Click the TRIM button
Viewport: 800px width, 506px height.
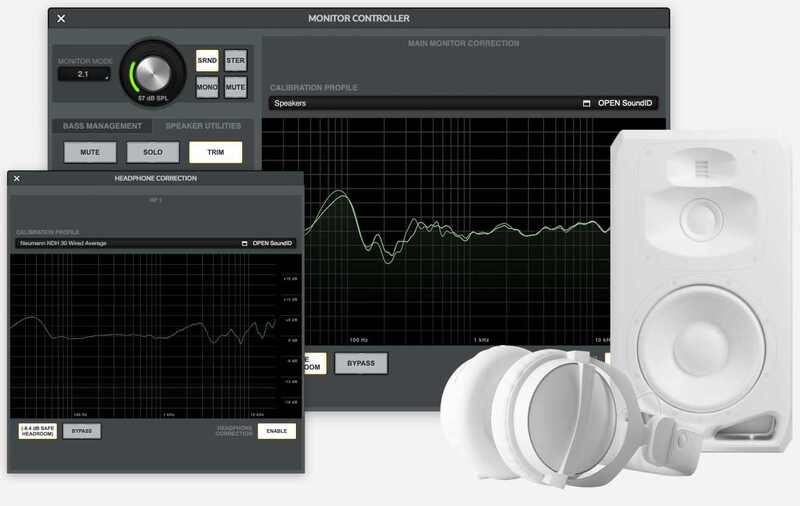[x=215, y=152]
